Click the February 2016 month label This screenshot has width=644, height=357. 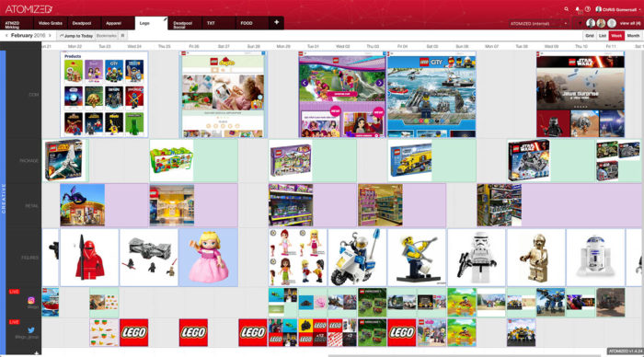pyautogui.click(x=28, y=36)
